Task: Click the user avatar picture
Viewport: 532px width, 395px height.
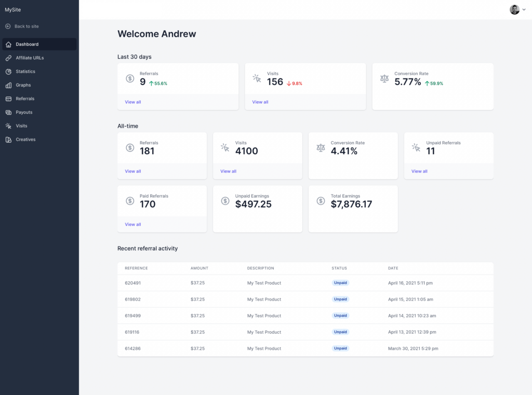Action: [x=514, y=9]
